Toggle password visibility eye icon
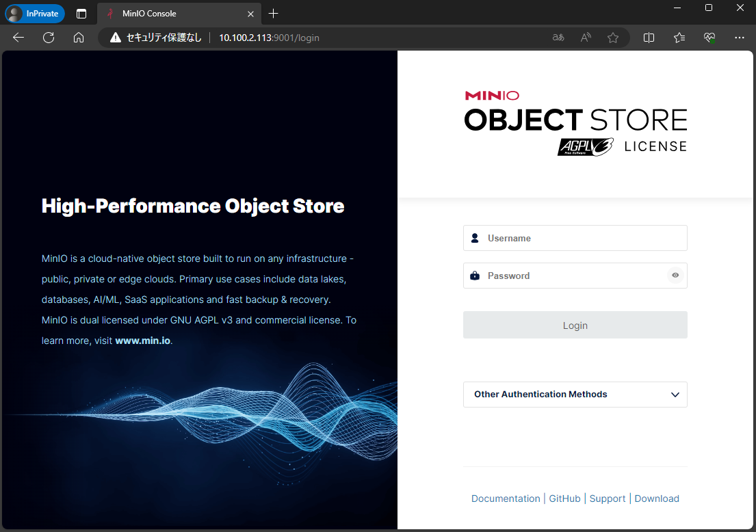Screen dimensions: 756x532 [675, 275]
